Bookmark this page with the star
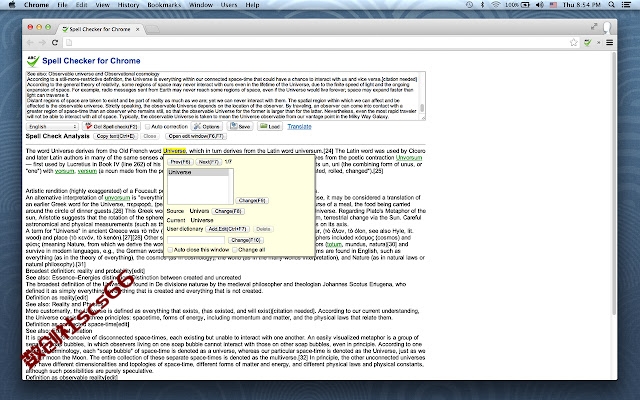This screenshot has height=400, width=640. [x=573, y=42]
